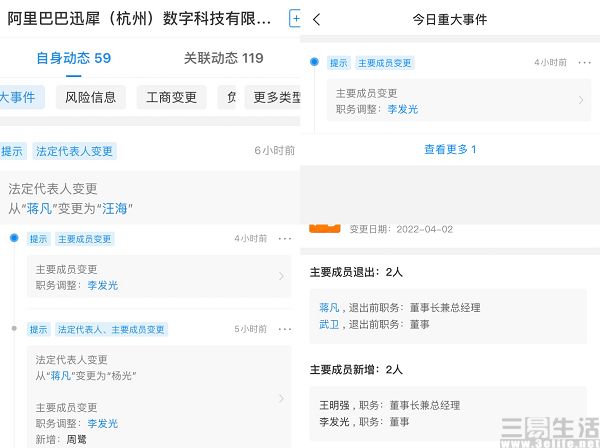The image size is (600, 448).
Task: Tap 主要成员变更 tag in 今日重大事件 panel
Action: pyautogui.click(x=385, y=63)
